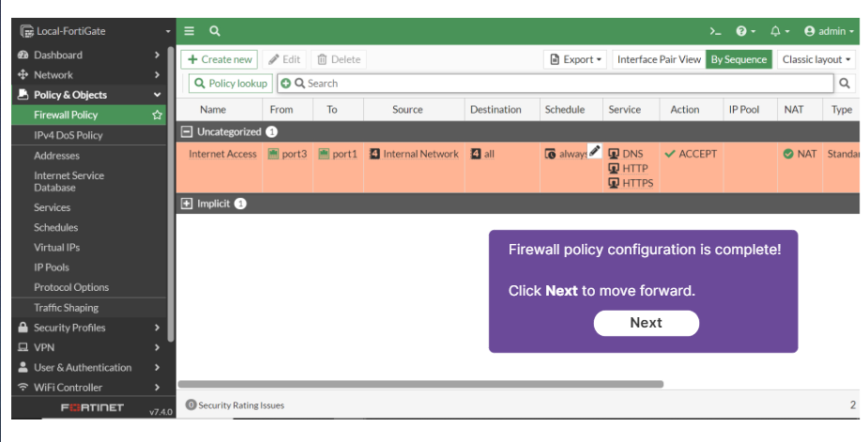868x442 pixels.
Task: Open the Classic layout dropdown
Action: pos(816,59)
